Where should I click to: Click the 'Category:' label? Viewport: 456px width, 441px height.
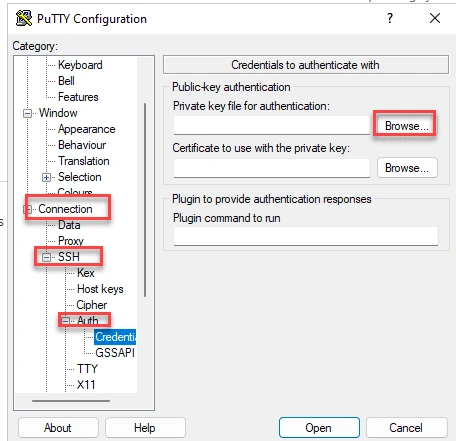(x=35, y=46)
